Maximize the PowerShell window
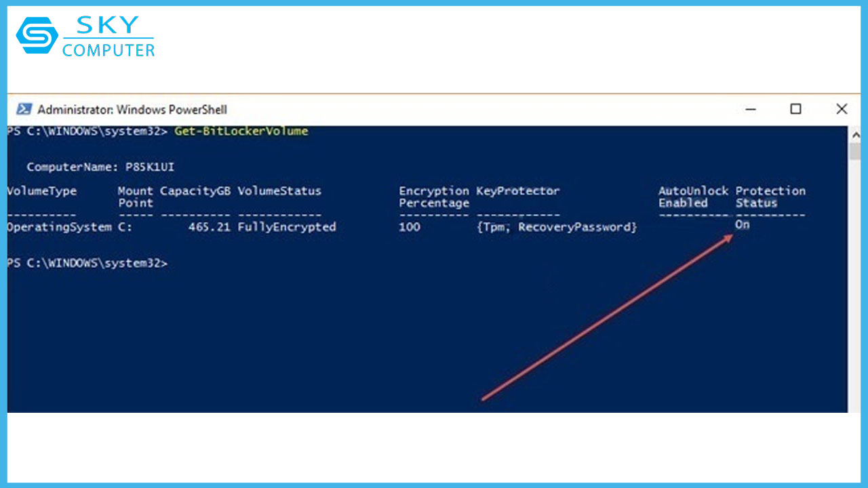The image size is (868, 488). [795, 109]
